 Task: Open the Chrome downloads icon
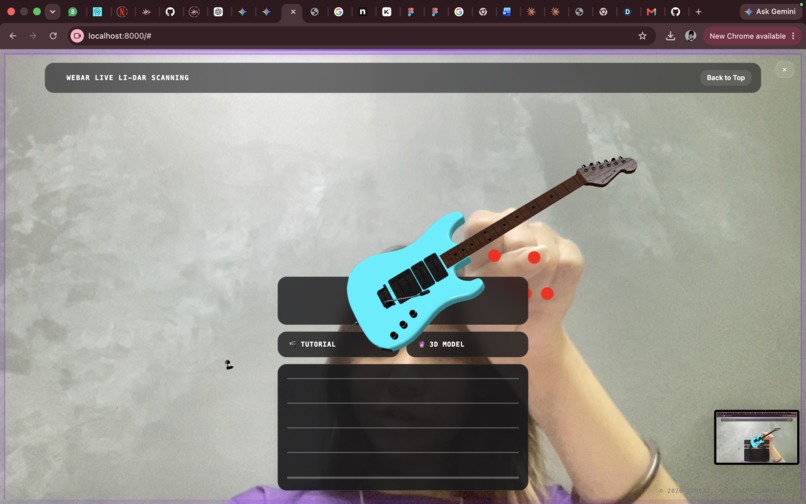pyautogui.click(x=670, y=36)
